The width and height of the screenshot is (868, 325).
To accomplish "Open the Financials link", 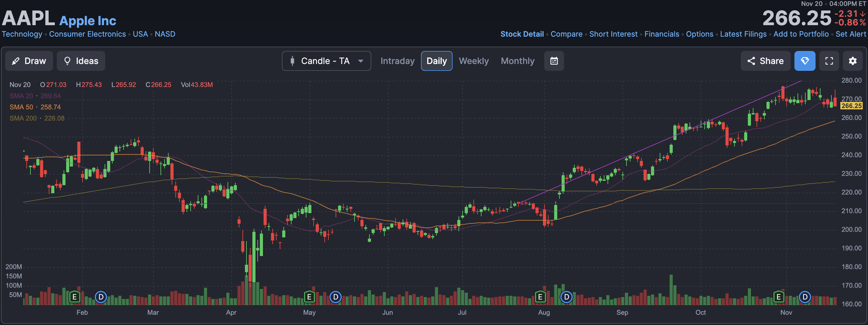I will tap(662, 34).
